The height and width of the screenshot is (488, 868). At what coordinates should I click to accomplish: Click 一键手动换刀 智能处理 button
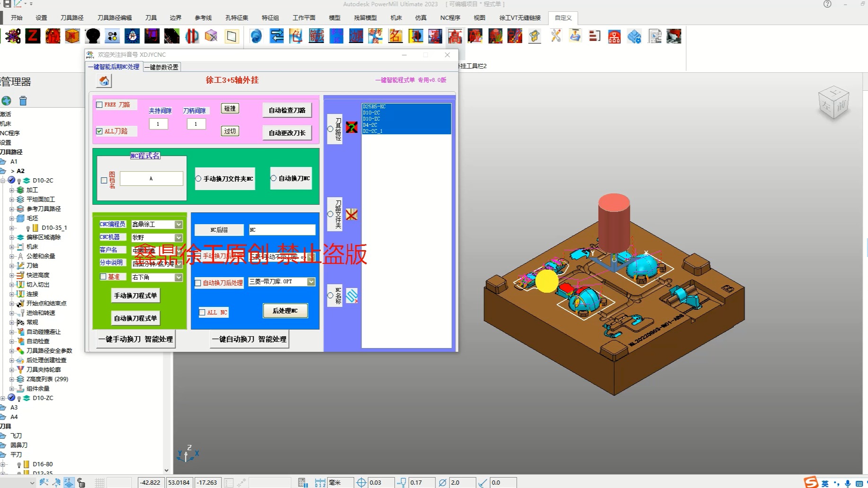tap(135, 339)
